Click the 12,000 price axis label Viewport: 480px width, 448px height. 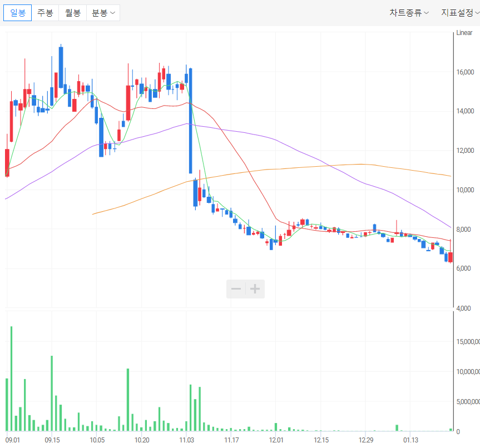click(x=465, y=151)
